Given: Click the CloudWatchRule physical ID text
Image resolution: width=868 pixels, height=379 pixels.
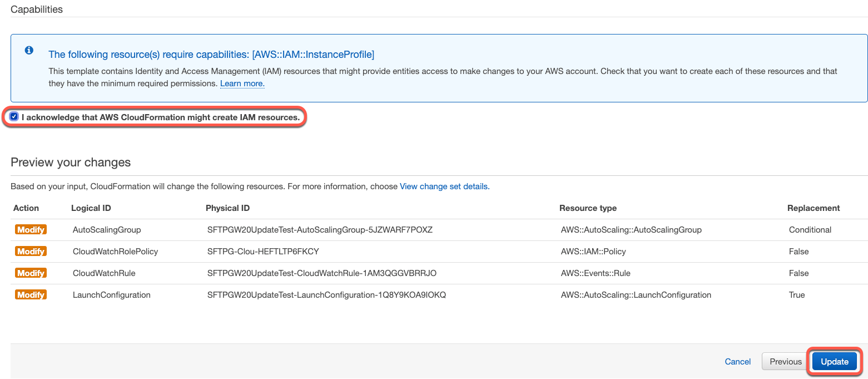Looking at the screenshot, I should [322, 273].
